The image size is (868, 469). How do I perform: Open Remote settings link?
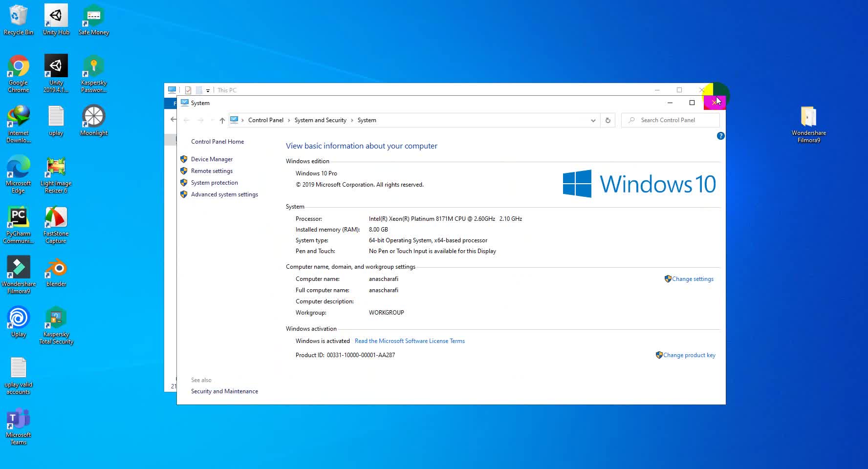tap(212, 171)
